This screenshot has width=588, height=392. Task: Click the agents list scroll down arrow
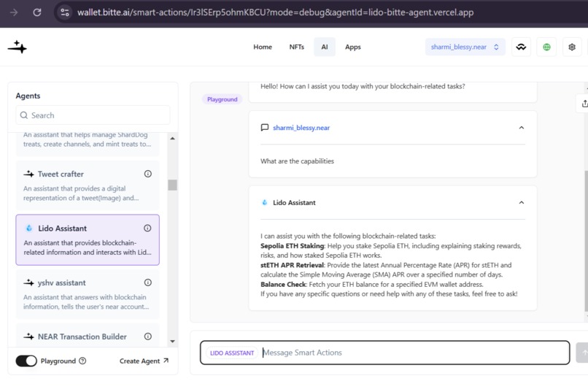(x=172, y=342)
